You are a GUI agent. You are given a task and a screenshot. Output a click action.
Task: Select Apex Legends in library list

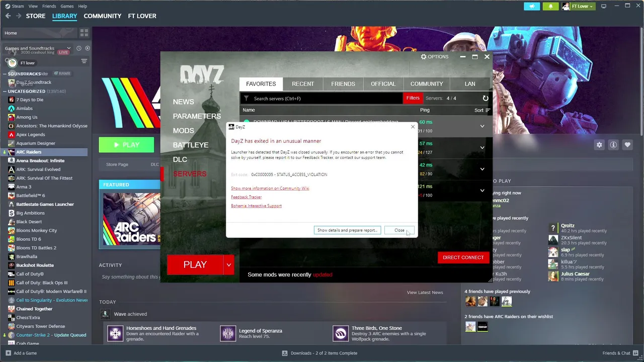pyautogui.click(x=31, y=135)
